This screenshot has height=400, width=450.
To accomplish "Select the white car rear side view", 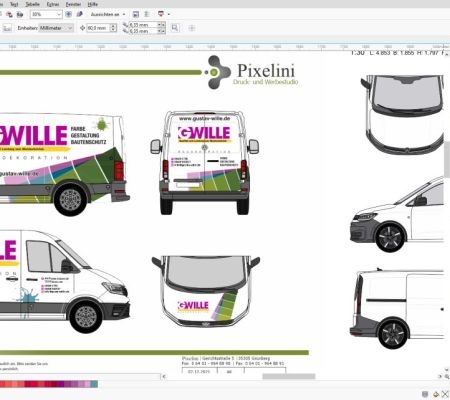I will [x=397, y=309].
